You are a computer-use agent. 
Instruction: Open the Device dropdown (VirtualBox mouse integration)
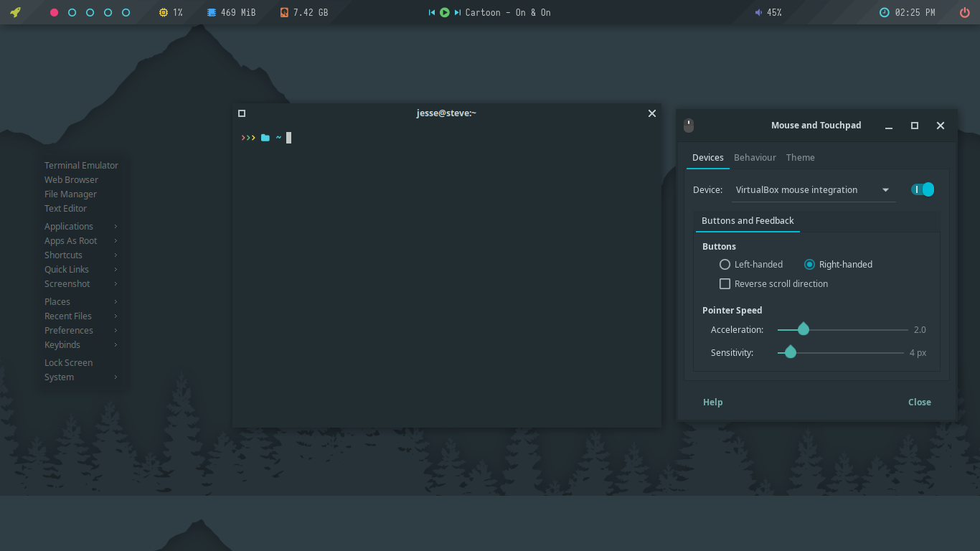[x=814, y=190]
